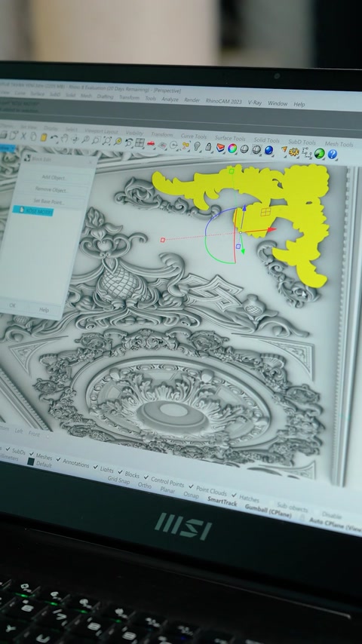Switch to SubD Tools toolbar tab

pos(302,142)
